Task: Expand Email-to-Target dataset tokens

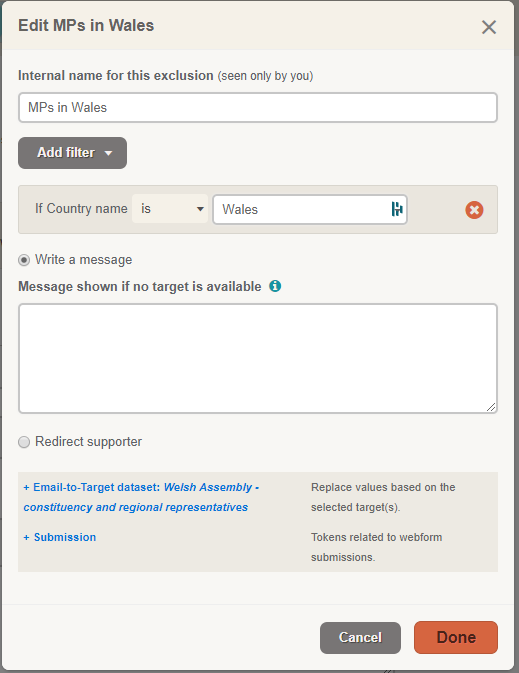Action: click(x=141, y=497)
